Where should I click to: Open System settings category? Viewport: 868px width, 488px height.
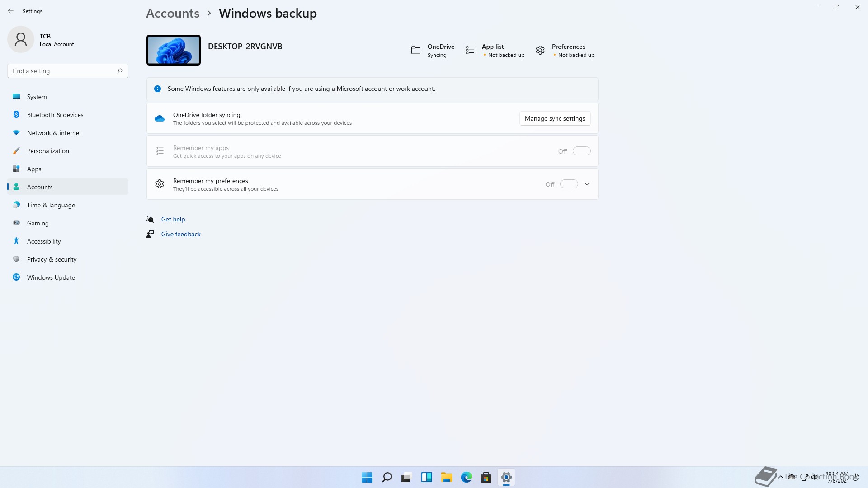68,97
